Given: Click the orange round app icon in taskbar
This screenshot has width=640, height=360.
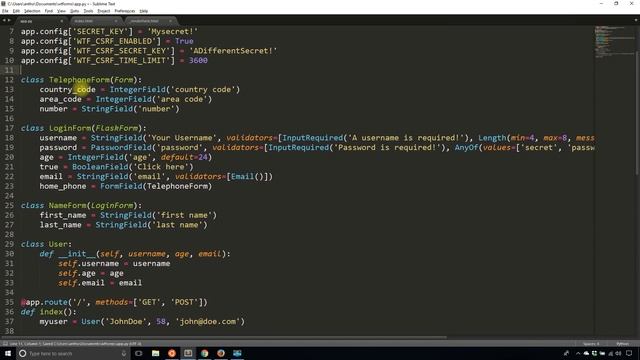Looking at the screenshot, I should click(171, 353).
